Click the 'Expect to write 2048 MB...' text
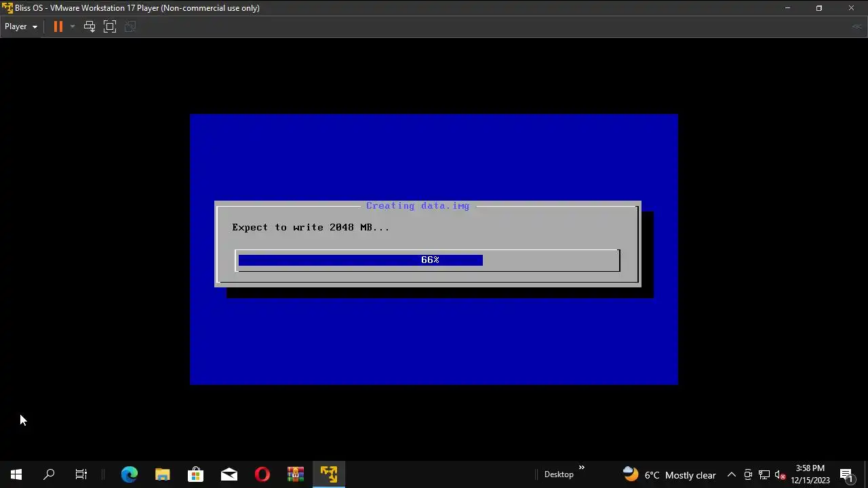Screen dimensions: 868x488 coord(311,227)
